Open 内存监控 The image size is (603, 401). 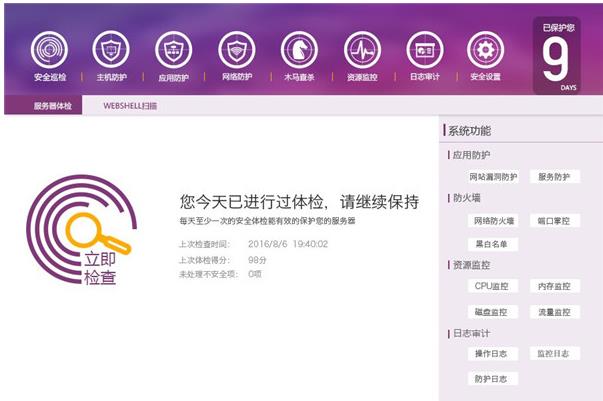pyautogui.click(x=554, y=286)
